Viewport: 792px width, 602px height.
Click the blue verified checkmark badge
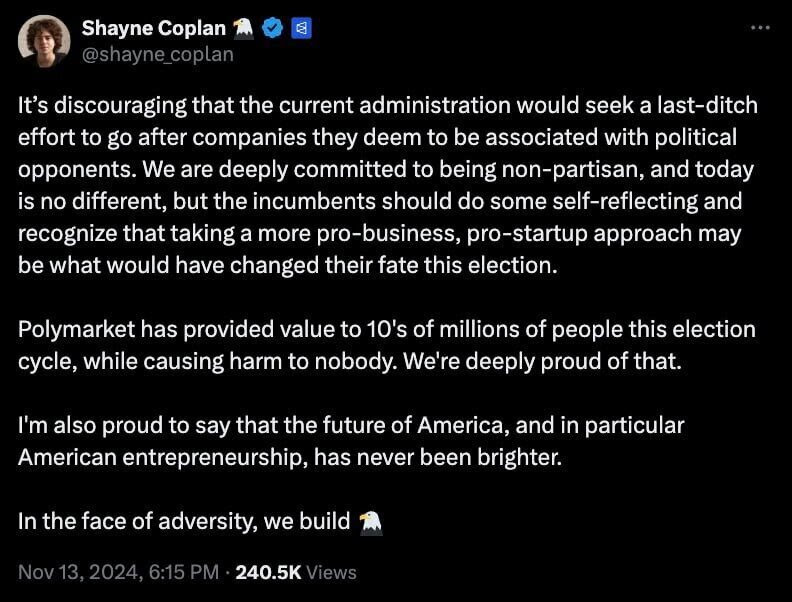pos(273,28)
